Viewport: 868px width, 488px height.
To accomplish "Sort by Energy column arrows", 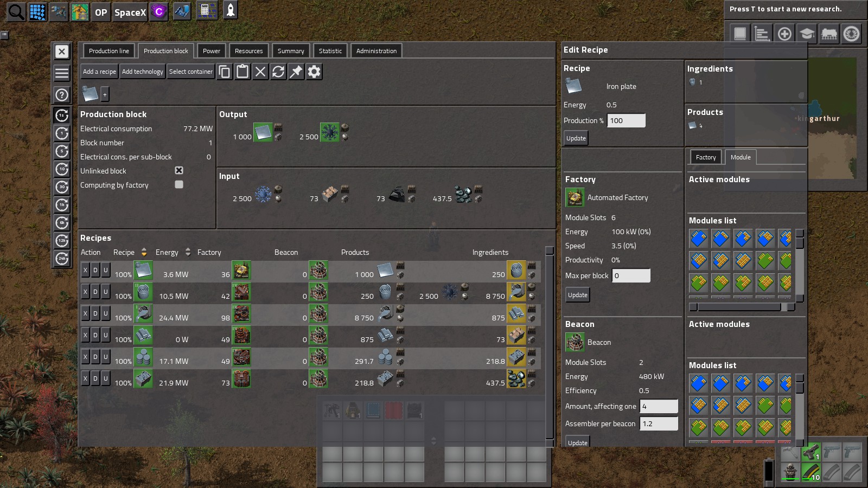I will point(188,252).
